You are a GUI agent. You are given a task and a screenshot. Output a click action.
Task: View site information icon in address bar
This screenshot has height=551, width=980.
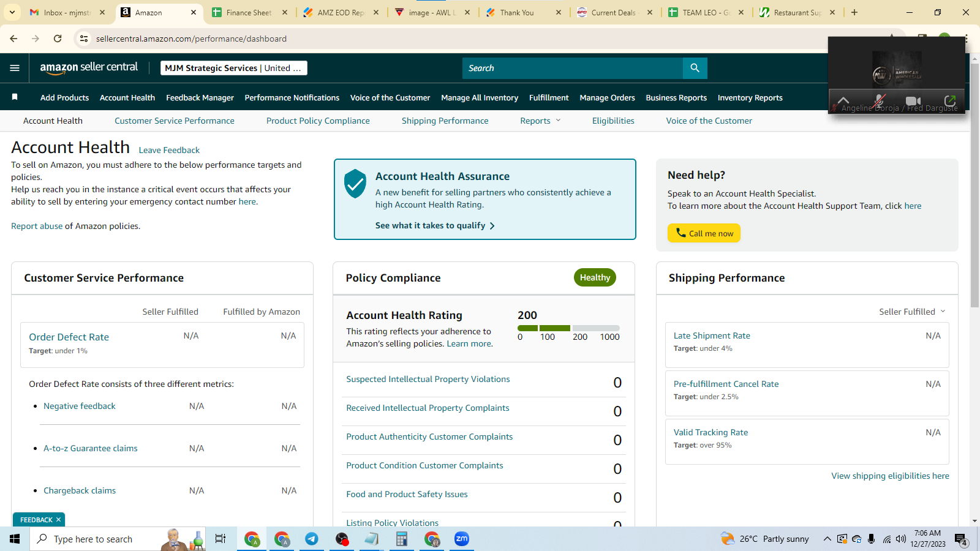coord(84,39)
